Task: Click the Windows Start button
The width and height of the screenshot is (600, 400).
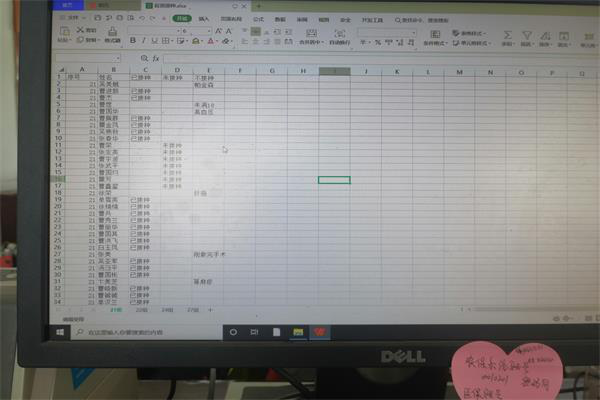Action: coord(60,331)
